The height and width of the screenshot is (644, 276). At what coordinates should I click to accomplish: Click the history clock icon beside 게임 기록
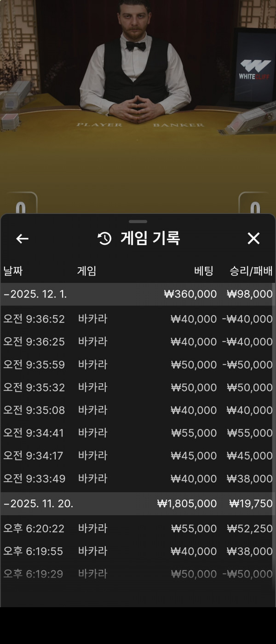(x=105, y=238)
